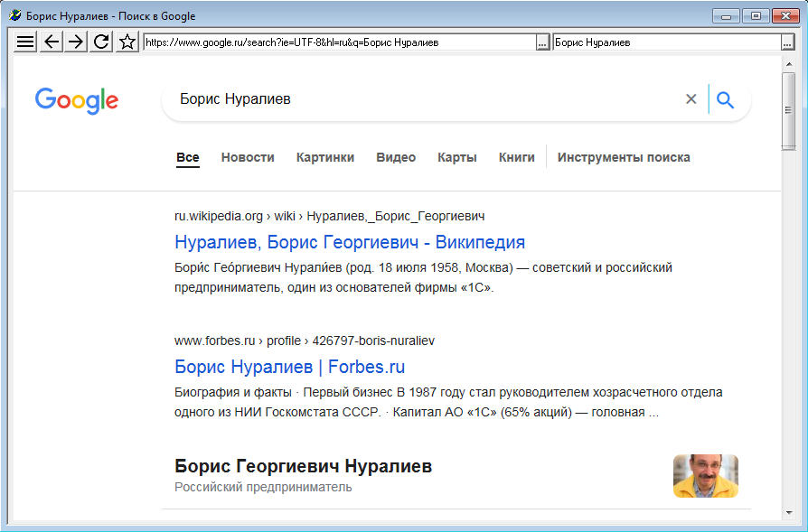Clear the Google search query with X
Screen dimensions: 808x532
pos(691,98)
